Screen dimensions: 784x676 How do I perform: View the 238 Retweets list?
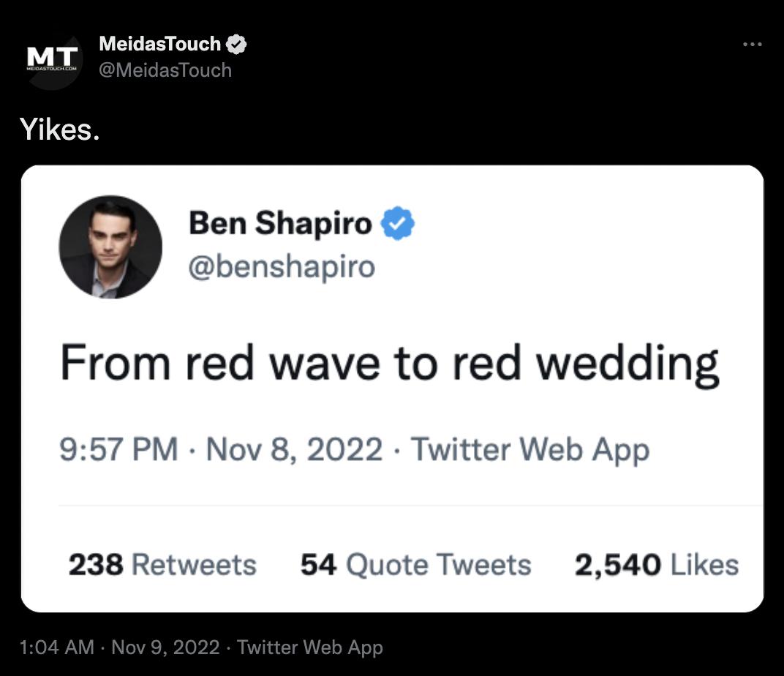(162, 564)
